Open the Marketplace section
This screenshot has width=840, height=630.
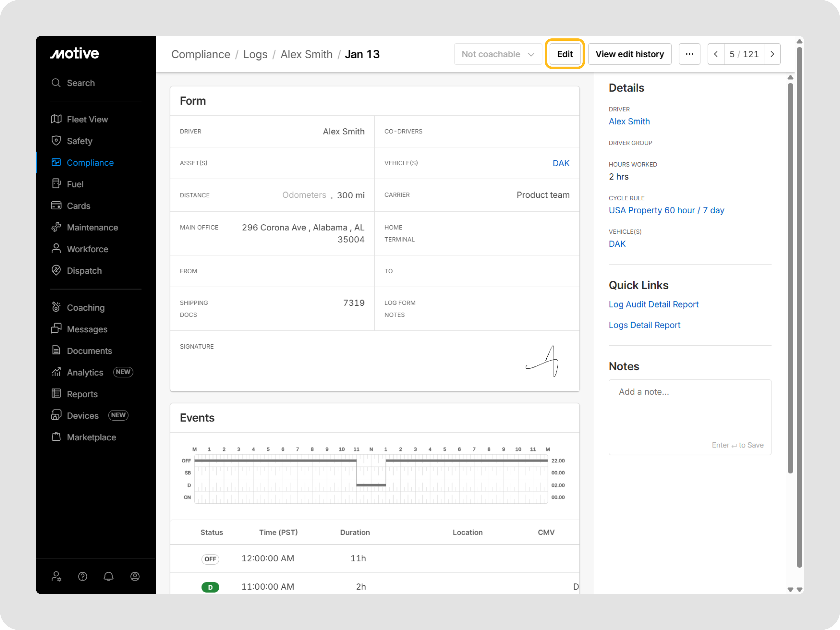coord(91,437)
